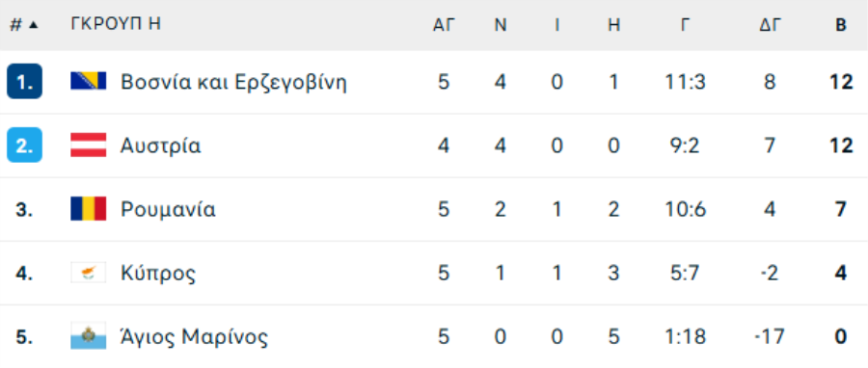
Task: Sort by the Ν wins column header
Action: click(x=501, y=25)
